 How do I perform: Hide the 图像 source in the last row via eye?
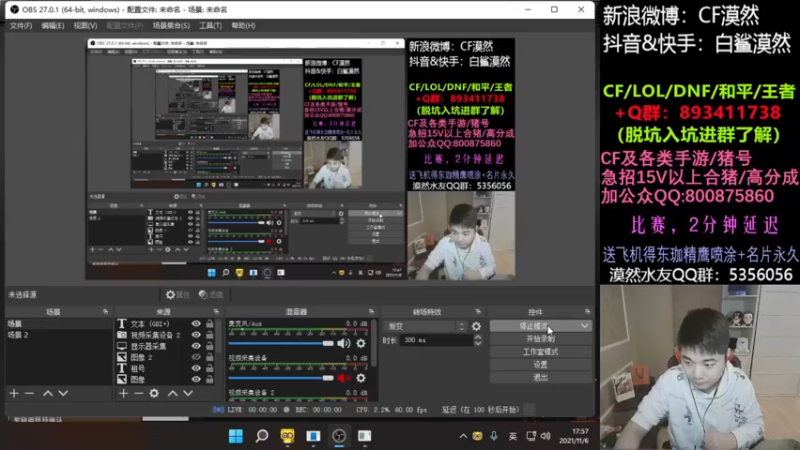tap(196, 379)
